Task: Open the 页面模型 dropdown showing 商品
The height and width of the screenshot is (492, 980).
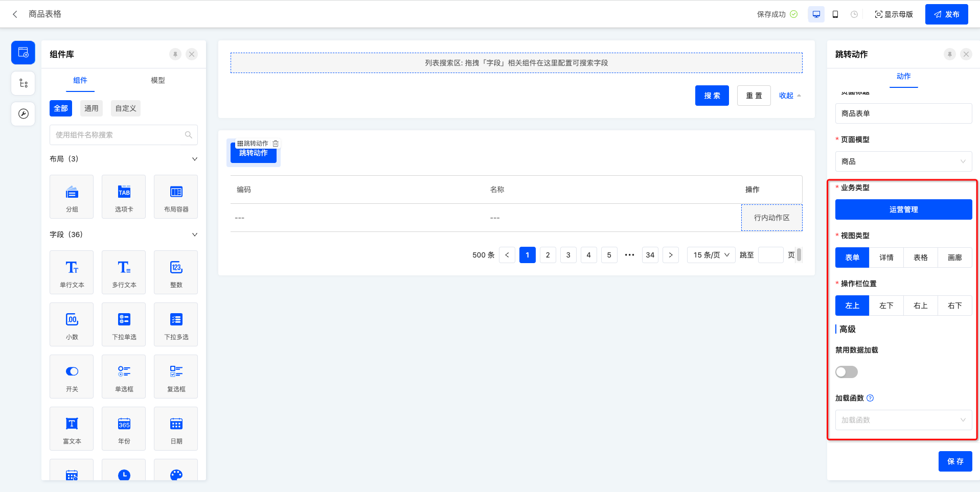Action: point(903,161)
